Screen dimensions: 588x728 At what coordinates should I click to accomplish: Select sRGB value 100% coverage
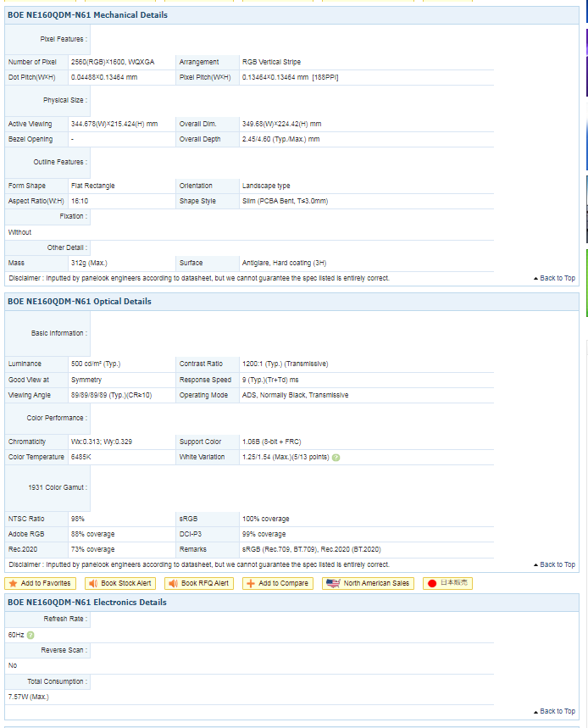pos(265,519)
